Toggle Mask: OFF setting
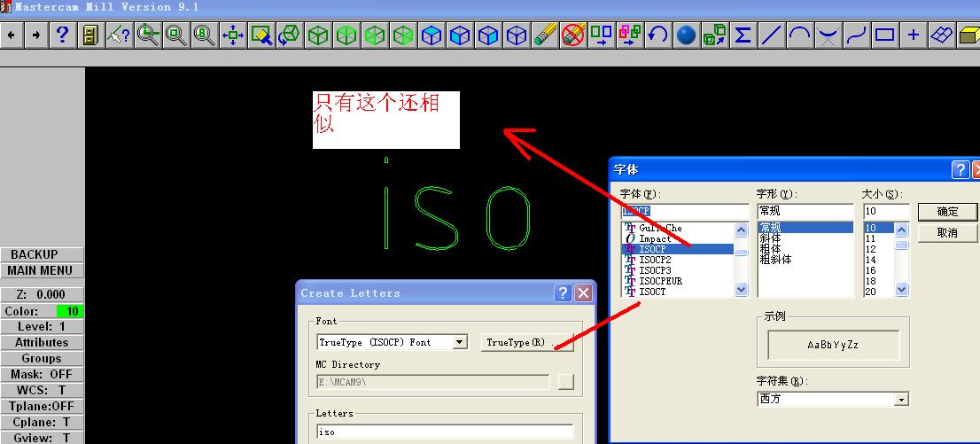The image size is (980, 444). click(42, 375)
